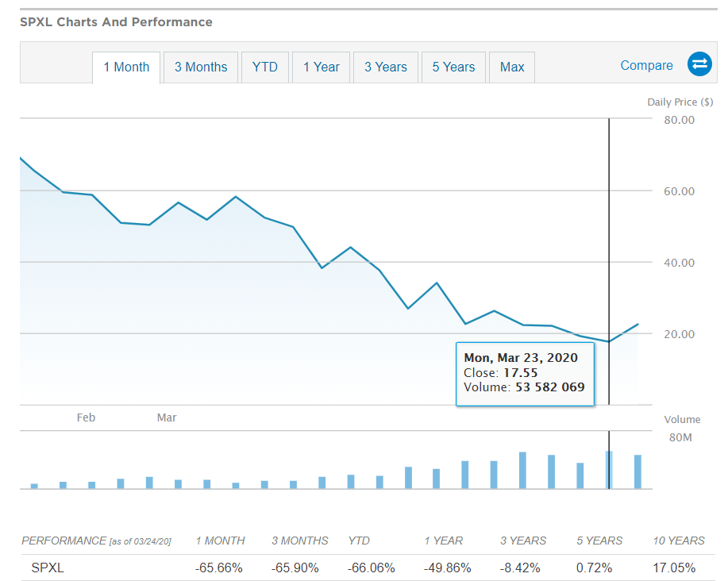Click the Feb label on the x-axis

click(x=86, y=417)
